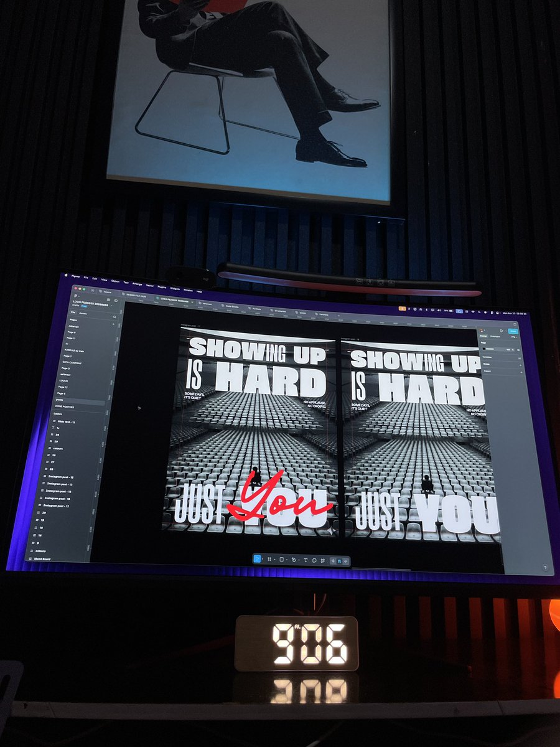
Task: Click the page background color swatch
Action: [483, 349]
